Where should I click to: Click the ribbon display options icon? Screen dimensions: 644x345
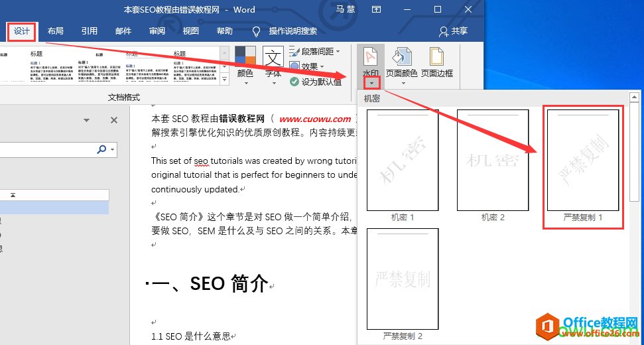[x=376, y=9]
